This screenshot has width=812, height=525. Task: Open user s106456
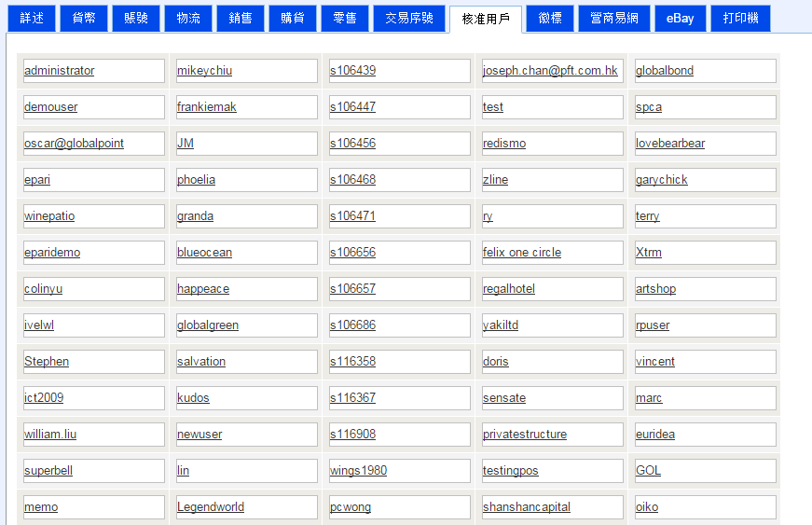(x=352, y=143)
